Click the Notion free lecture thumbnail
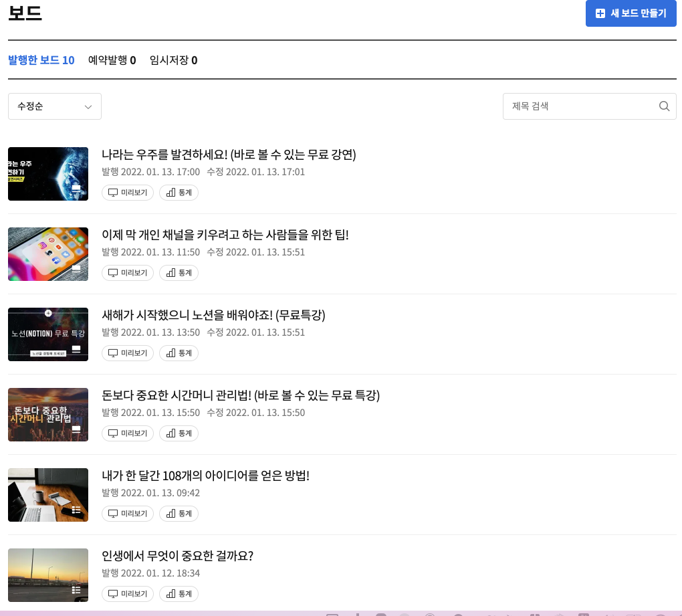This screenshot has height=616, width=682. (x=47, y=334)
